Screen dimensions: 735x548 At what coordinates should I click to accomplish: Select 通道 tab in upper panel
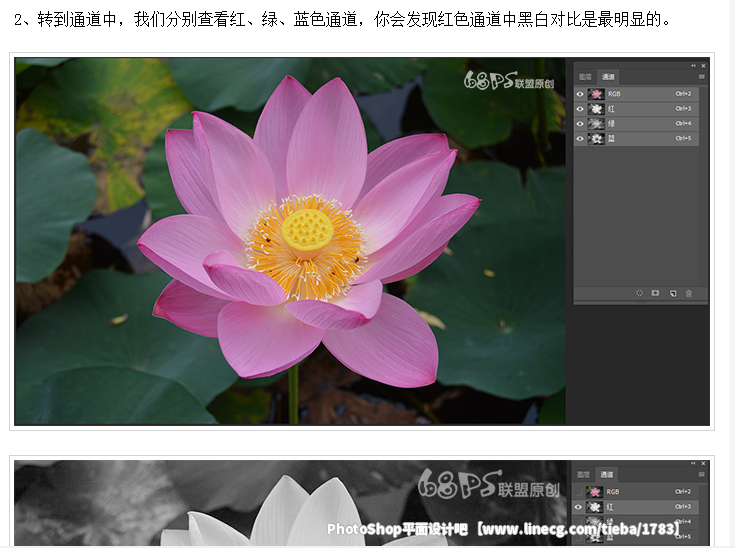point(608,77)
